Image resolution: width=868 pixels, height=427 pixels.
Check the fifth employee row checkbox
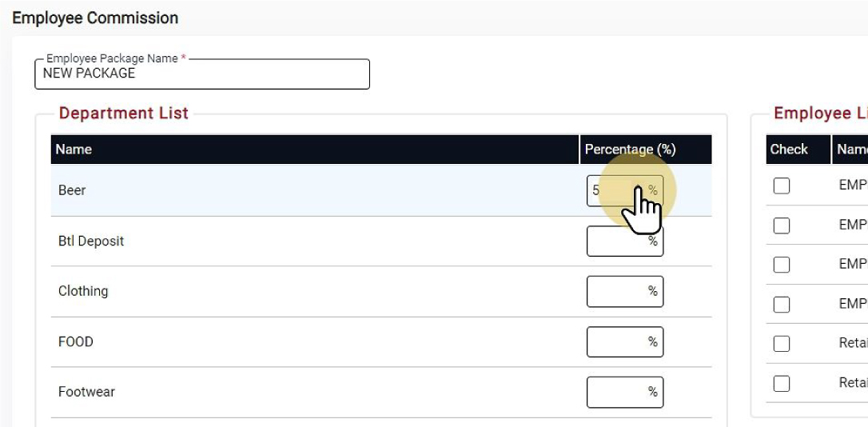click(782, 344)
